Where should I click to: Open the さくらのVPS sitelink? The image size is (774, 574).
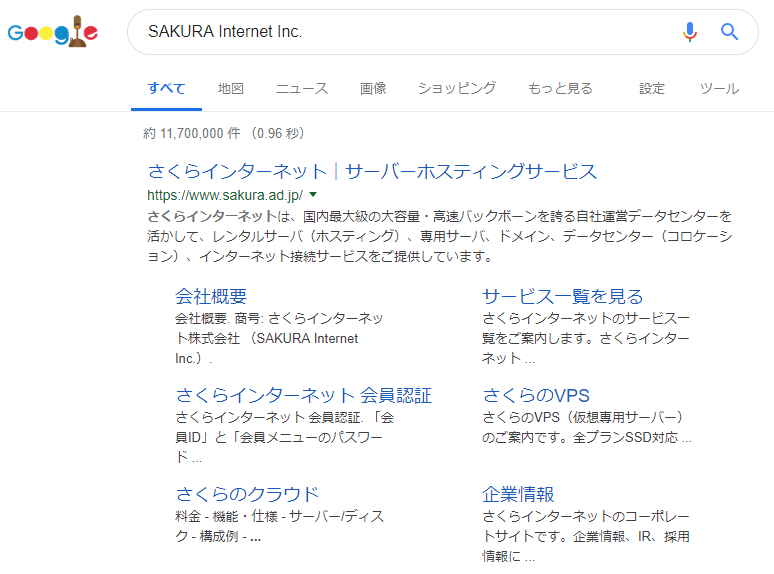pyautogui.click(x=536, y=395)
